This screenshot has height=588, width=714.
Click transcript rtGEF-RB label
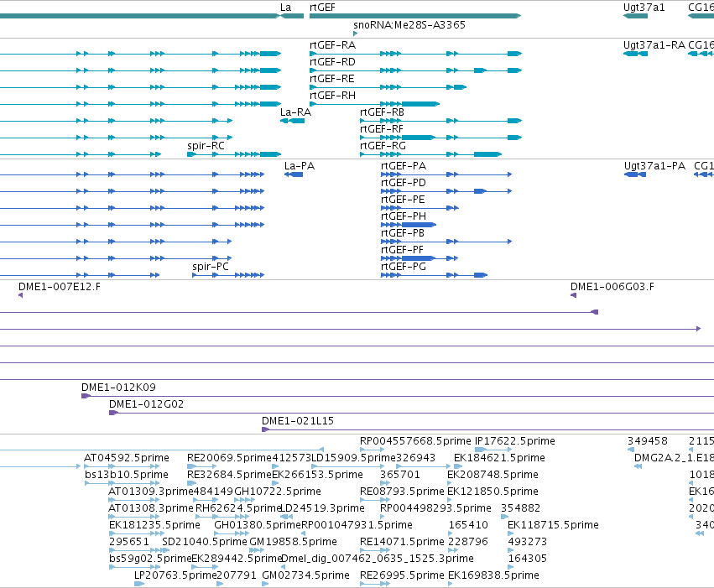[382, 112]
